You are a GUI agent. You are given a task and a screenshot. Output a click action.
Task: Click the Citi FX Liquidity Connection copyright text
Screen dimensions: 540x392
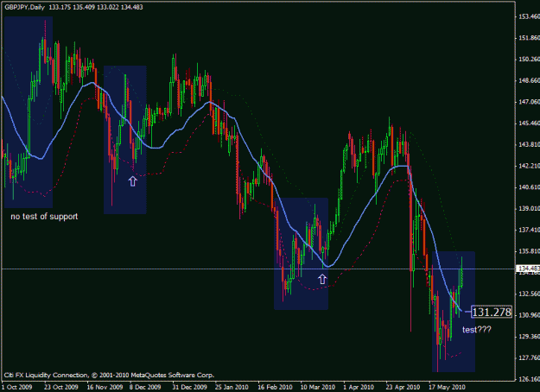tap(109, 375)
